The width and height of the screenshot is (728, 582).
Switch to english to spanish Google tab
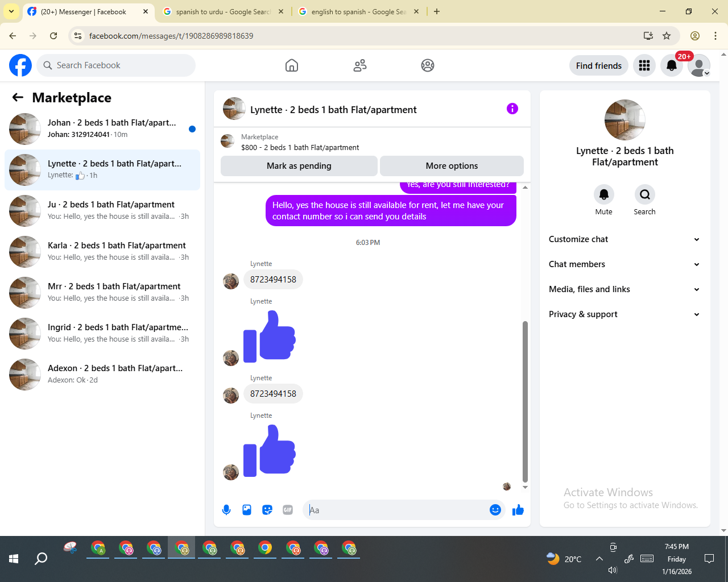[x=358, y=12]
